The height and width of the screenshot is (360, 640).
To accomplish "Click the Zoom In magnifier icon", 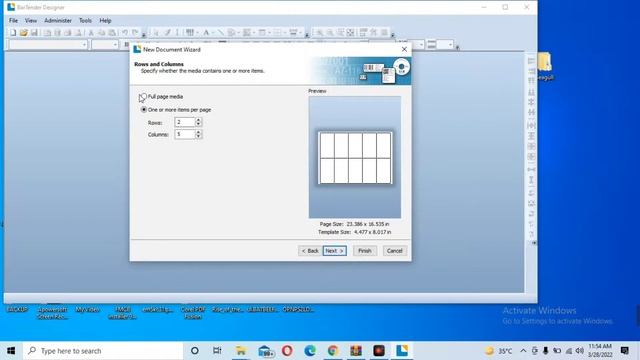I will (320, 33).
